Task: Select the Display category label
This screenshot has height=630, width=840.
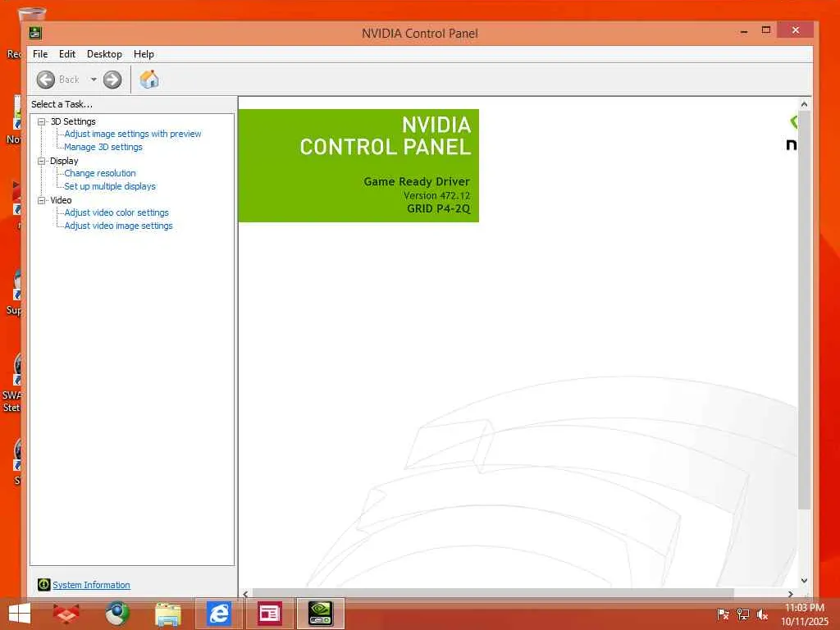Action: [x=64, y=161]
